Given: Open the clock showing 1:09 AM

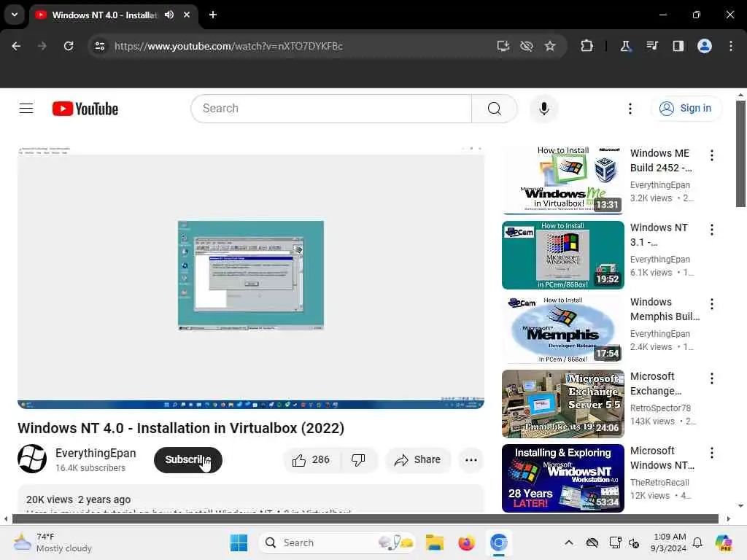Looking at the screenshot, I should pos(669,542).
